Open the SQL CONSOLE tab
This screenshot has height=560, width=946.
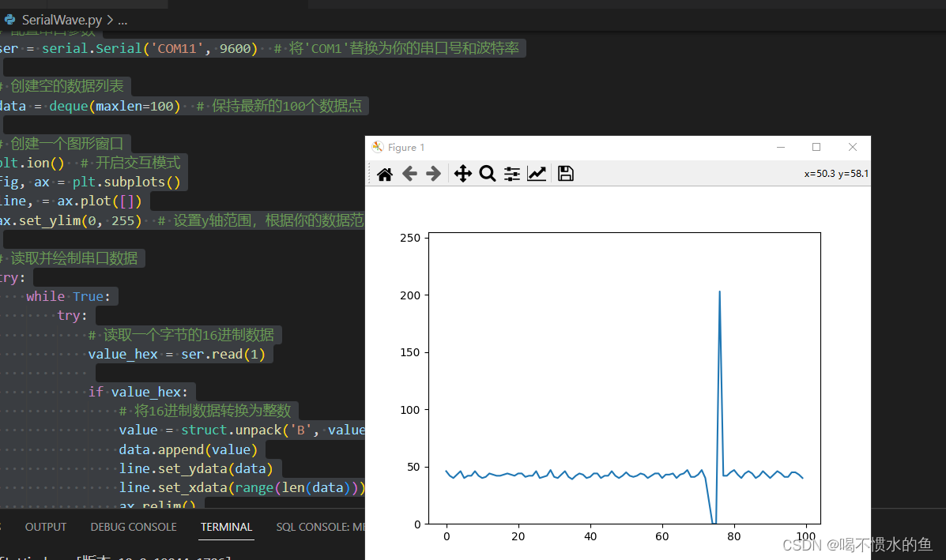click(x=320, y=527)
